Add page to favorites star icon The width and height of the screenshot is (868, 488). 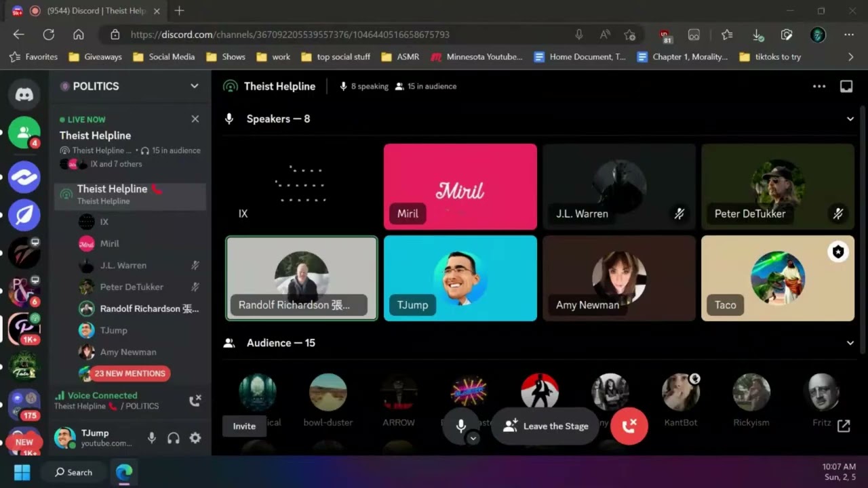click(630, 35)
